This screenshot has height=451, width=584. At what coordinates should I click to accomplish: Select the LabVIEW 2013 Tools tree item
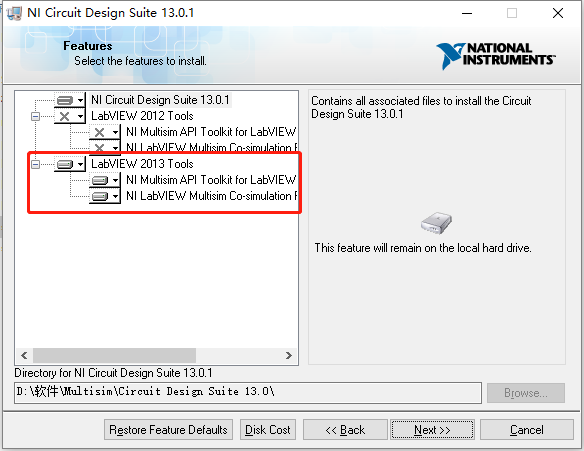142,164
